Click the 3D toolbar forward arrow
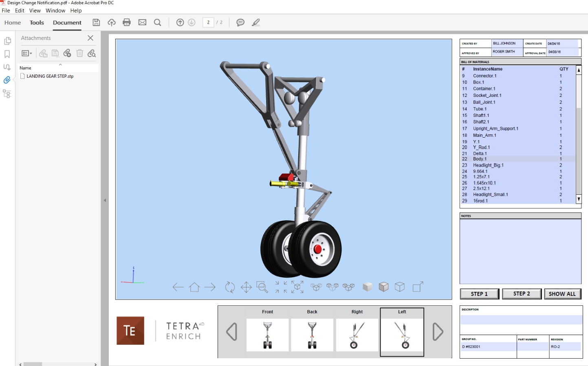This screenshot has height=366, width=588. (x=210, y=287)
